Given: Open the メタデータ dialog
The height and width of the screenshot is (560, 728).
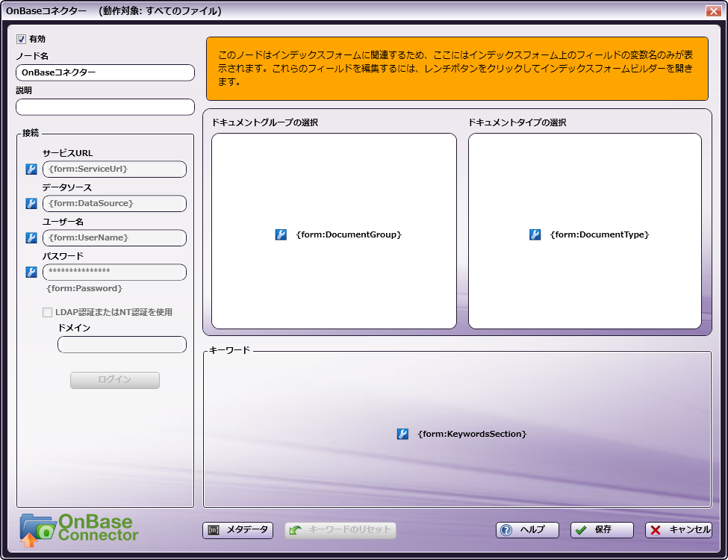Looking at the screenshot, I should pos(237,530).
